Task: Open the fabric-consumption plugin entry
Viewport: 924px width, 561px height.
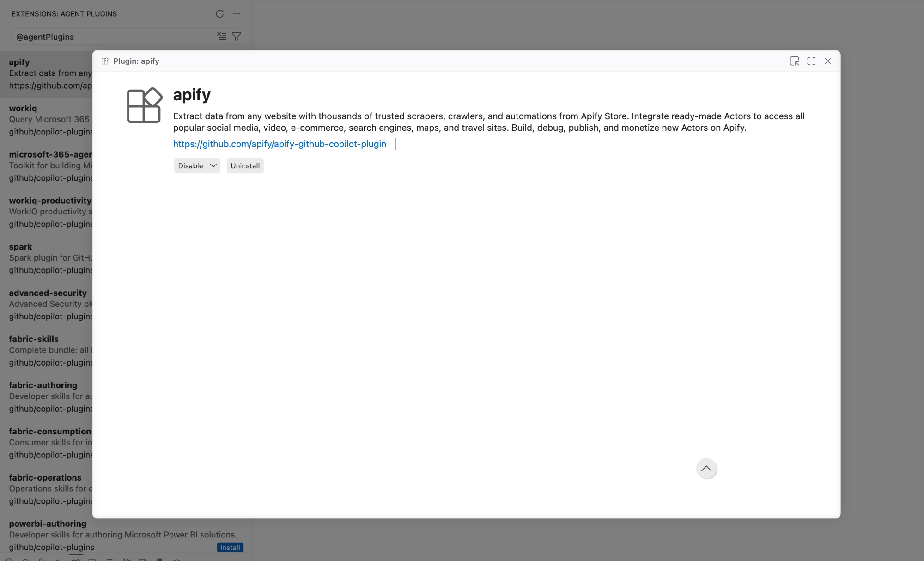Action: tap(46, 444)
